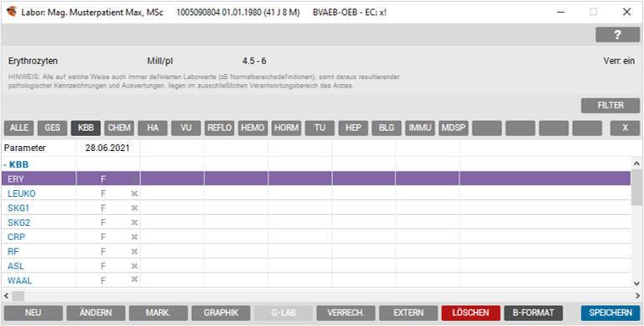The image size is (644, 326).
Task: Select the SKG1 parameter
Action: pos(18,208)
